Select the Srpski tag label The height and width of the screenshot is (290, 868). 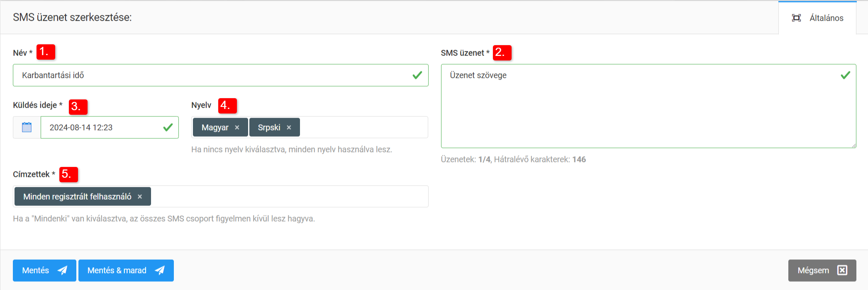point(269,128)
